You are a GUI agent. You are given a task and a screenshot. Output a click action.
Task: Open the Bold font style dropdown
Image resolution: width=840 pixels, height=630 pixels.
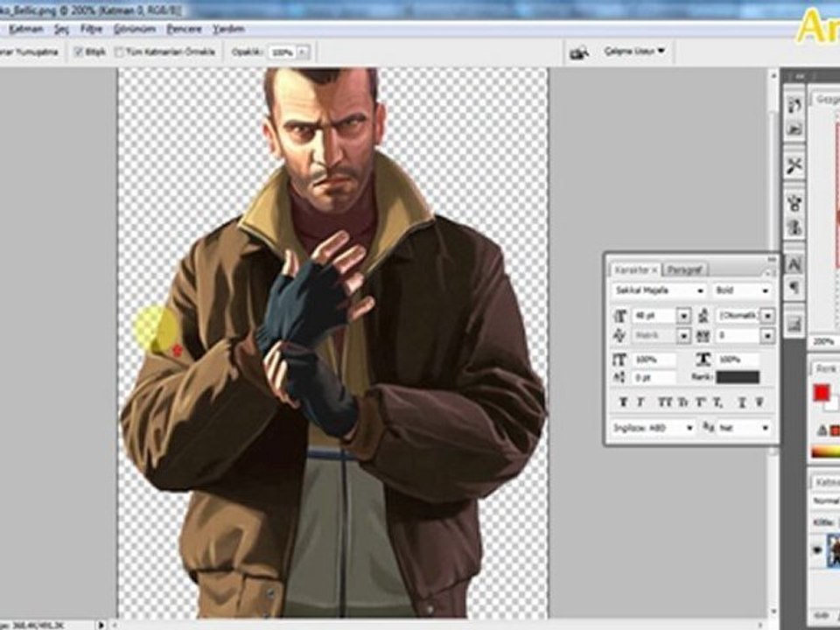[x=742, y=290]
